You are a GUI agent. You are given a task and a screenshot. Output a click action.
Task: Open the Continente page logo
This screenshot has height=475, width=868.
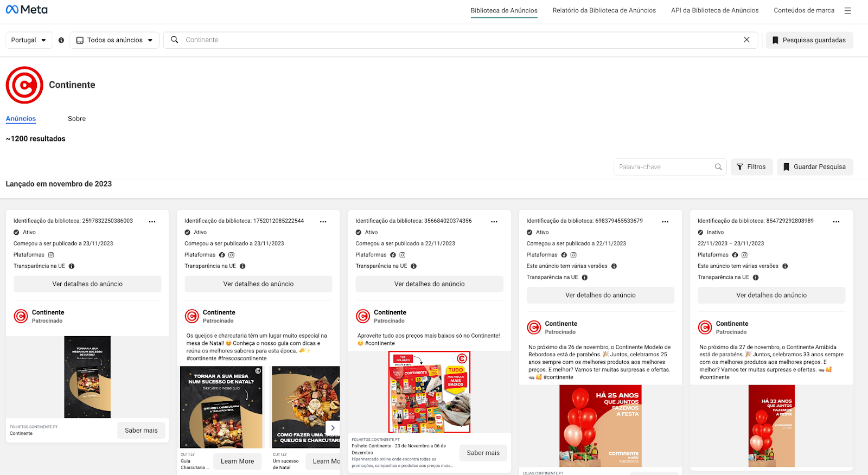coord(24,85)
